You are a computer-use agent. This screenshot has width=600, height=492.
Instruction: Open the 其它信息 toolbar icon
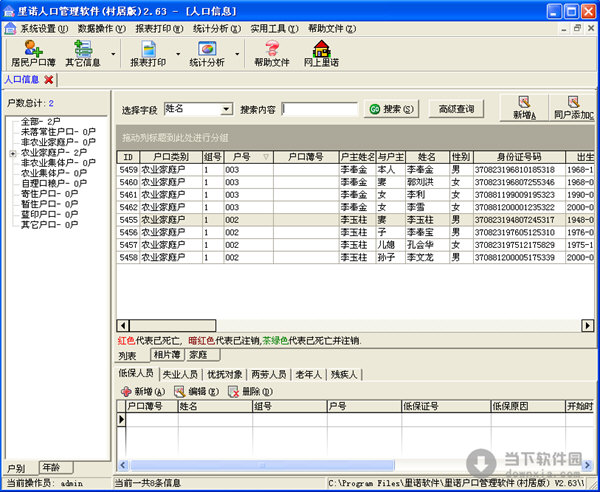coord(82,52)
